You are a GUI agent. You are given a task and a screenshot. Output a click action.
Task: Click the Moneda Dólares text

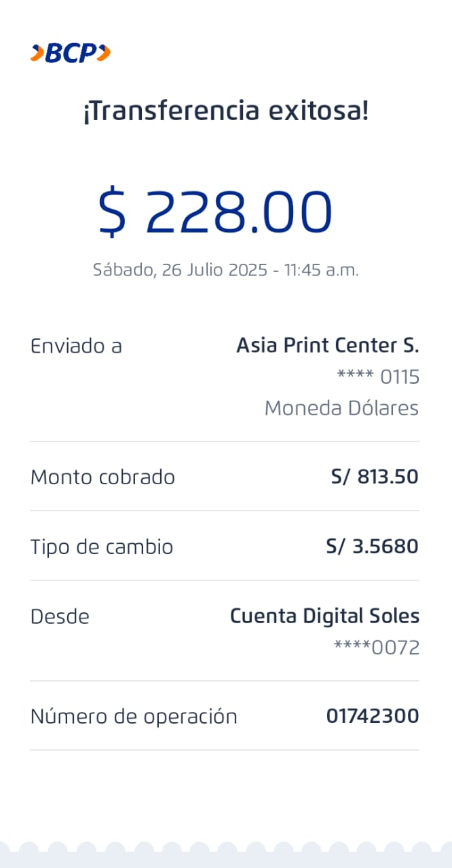[341, 408]
